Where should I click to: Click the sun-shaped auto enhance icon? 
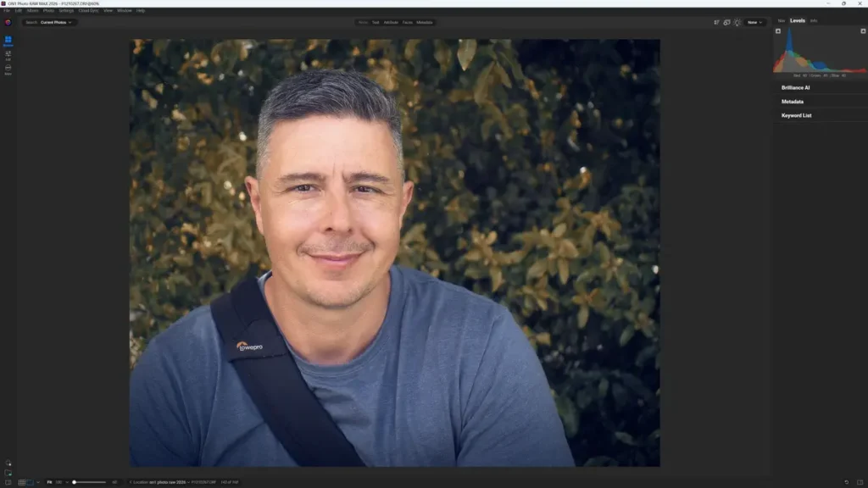pyautogui.click(x=737, y=22)
